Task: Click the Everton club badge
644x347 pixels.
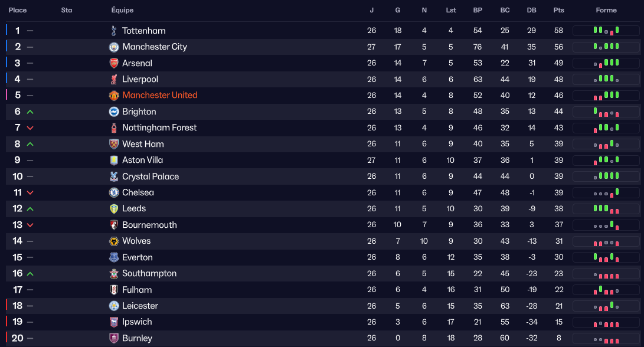Action: (114, 257)
